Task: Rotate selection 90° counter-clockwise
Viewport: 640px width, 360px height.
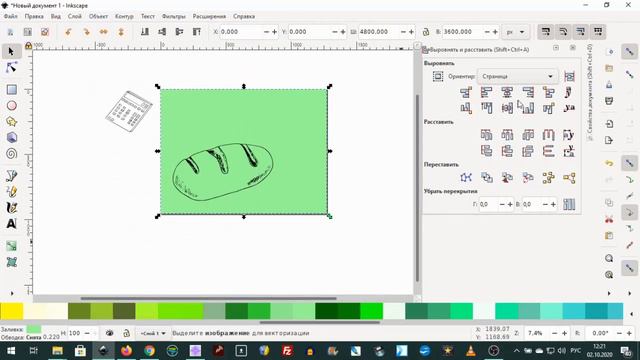Action: point(68,32)
